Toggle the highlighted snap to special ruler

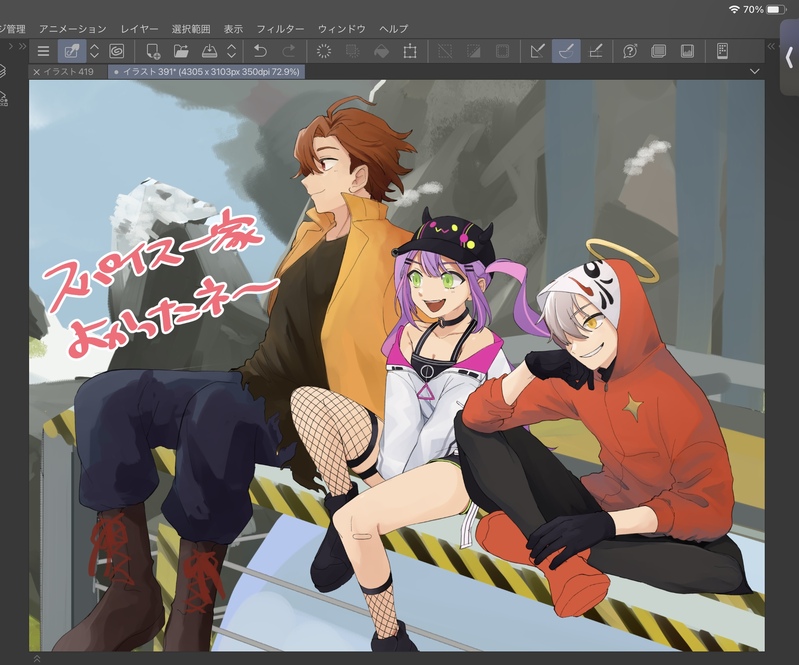(x=566, y=51)
